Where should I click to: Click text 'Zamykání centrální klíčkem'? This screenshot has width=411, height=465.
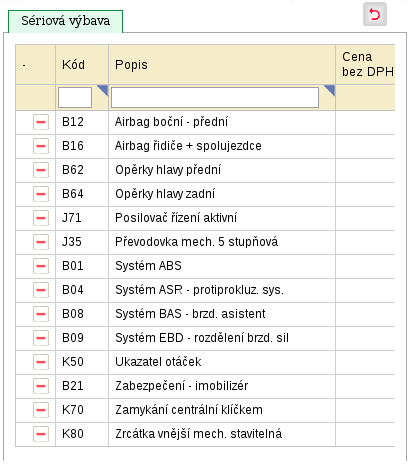coord(189,410)
